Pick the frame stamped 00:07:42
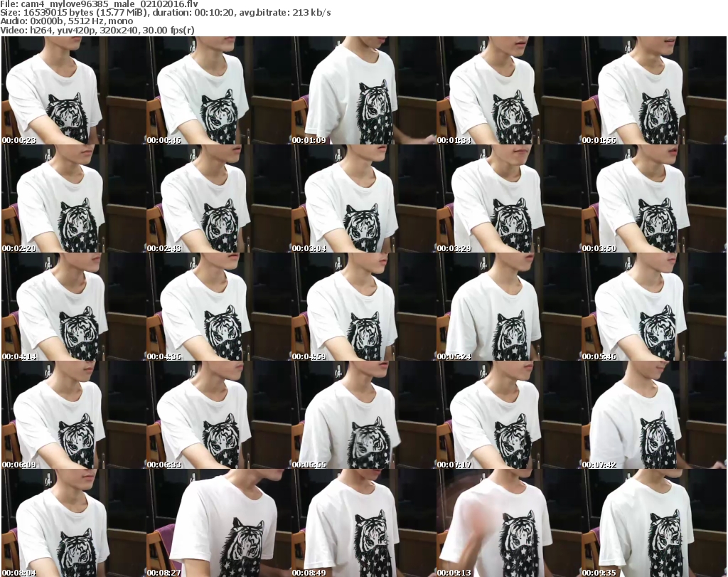This screenshot has width=728, height=577. 654,415
